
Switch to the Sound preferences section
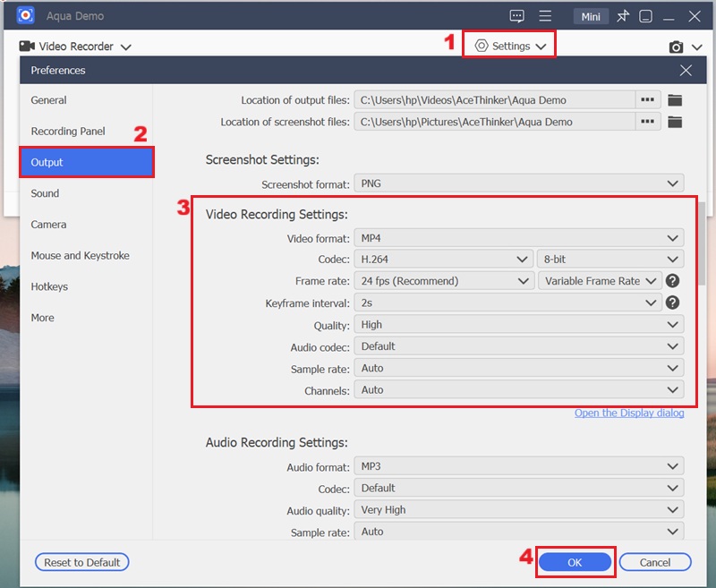point(50,193)
